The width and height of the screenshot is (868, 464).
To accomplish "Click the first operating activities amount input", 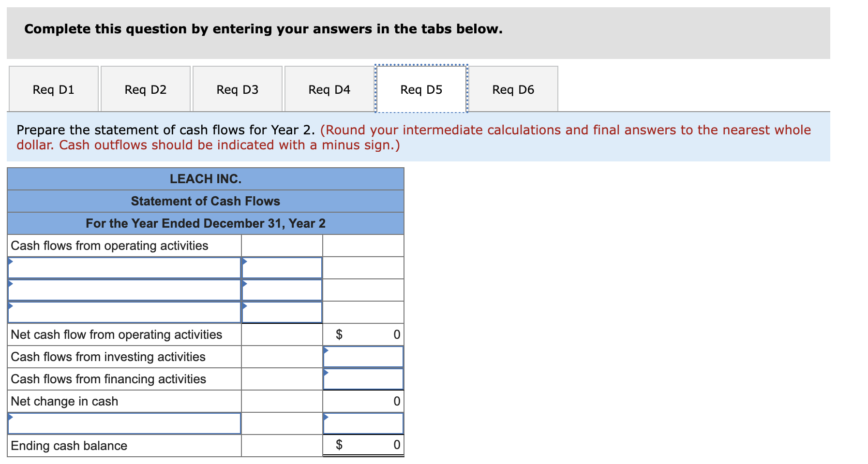I will tap(282, 267).
